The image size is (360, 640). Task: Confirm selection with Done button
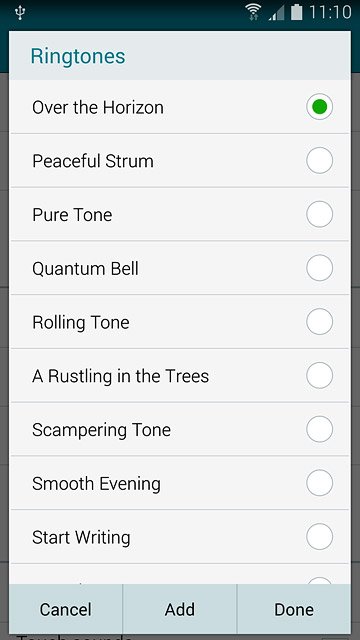point(294,609)
